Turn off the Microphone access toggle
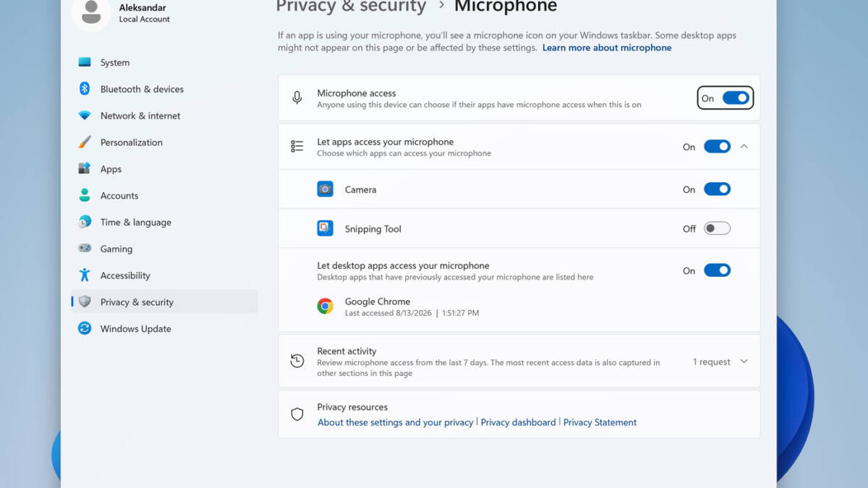The image size is (868, 488). pyautogui.click(x=736, y=98)
